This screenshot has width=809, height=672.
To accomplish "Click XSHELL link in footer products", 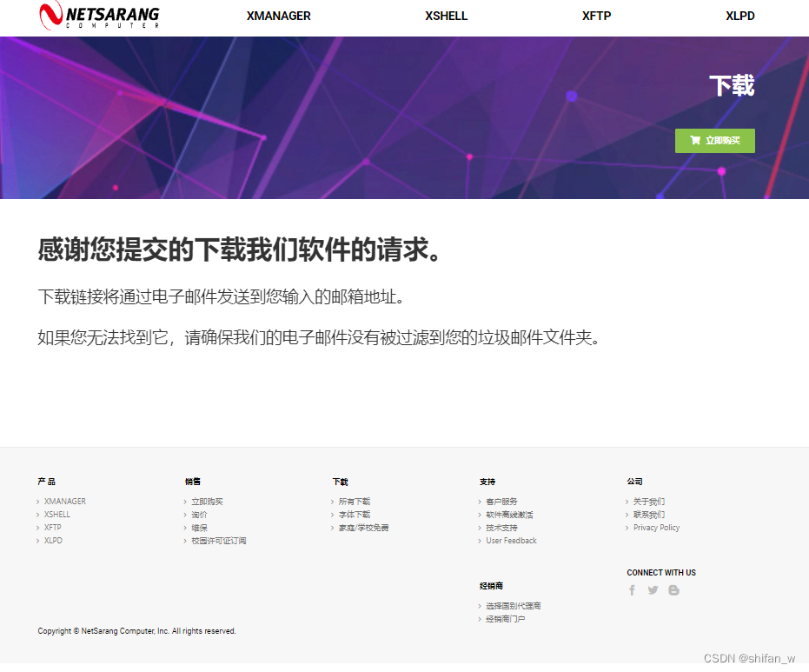I will pos(56,515).
